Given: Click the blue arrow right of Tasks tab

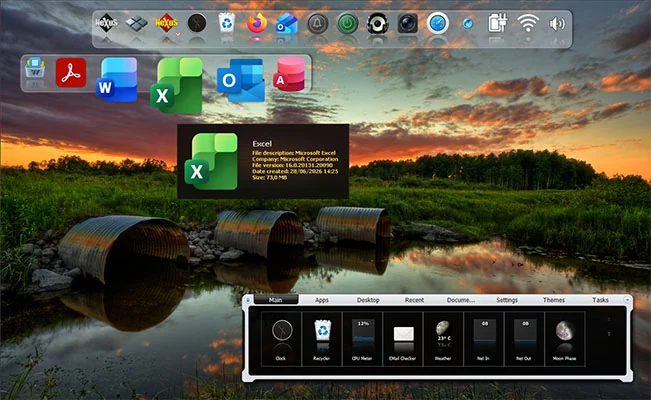Looking at the screenshot, I should point(627,299).
